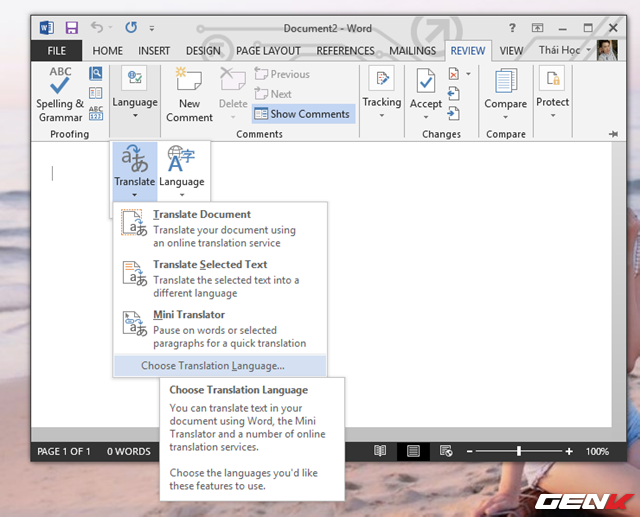Image resolution: width=640 pixels, height=517 pixels.
Task: Open the Customize Quick Access Toolbar dropdown
Action: [x=151, y=28]
